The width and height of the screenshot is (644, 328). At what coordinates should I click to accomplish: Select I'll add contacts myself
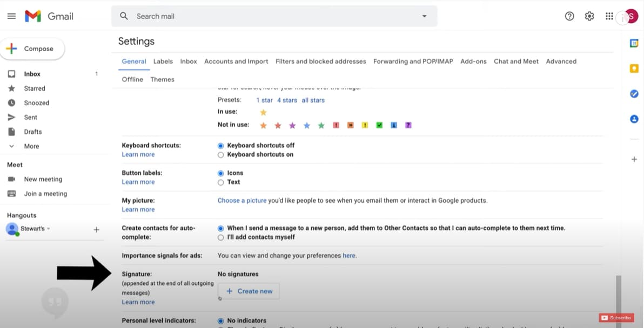tap(220, 237)
